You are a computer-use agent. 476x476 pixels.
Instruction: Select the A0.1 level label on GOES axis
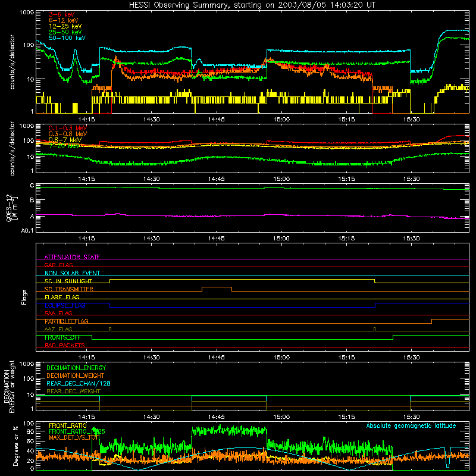(x=27, y=231)
